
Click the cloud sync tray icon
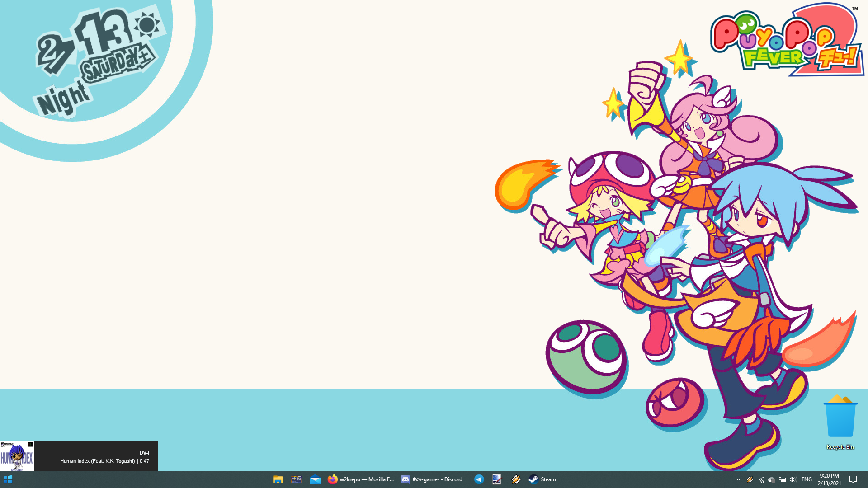pyautogui.click(x=772, y=479)
